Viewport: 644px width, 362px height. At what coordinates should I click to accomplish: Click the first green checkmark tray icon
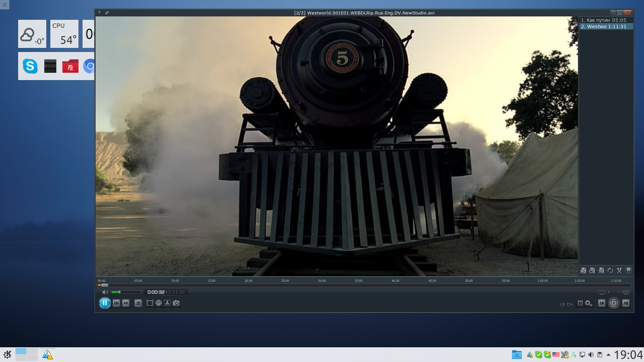point(539,355)
